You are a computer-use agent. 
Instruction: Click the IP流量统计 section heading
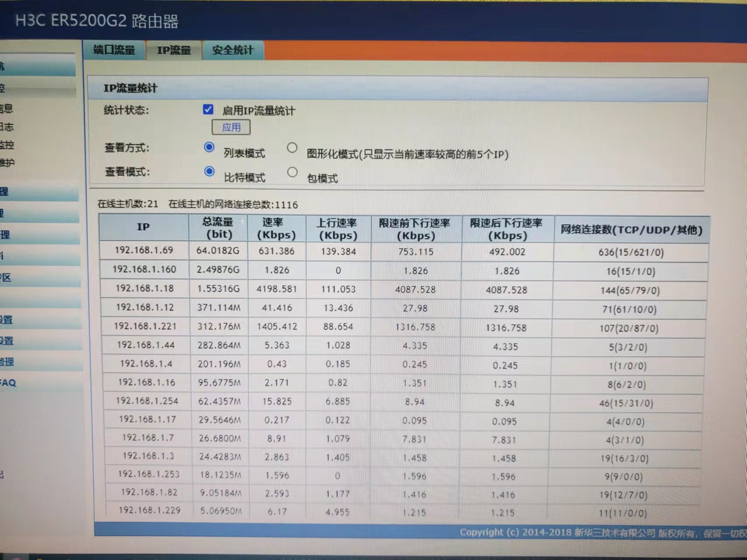click(130, 88)
